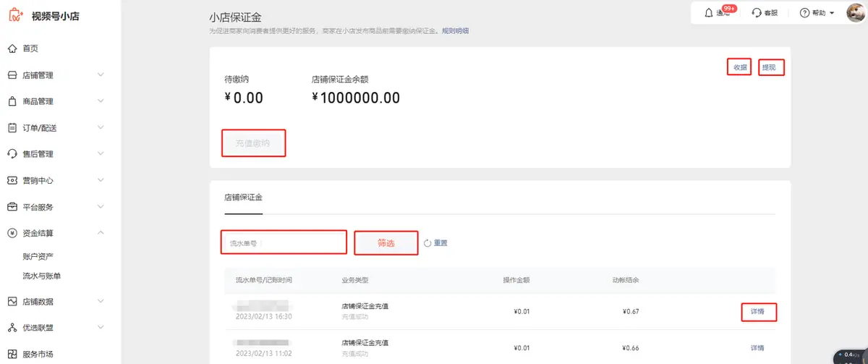Click the 充值缴纳 button
Screen dimensions: 868x364
click(x=252, y=143)
